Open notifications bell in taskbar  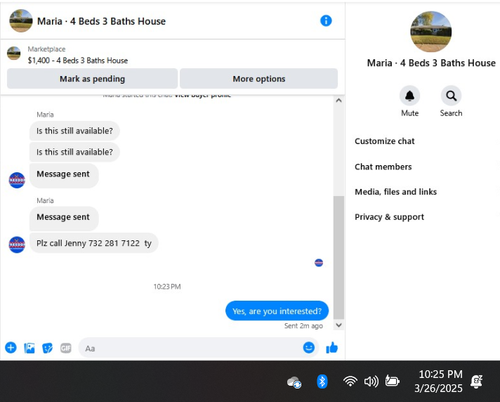point(477,381)
